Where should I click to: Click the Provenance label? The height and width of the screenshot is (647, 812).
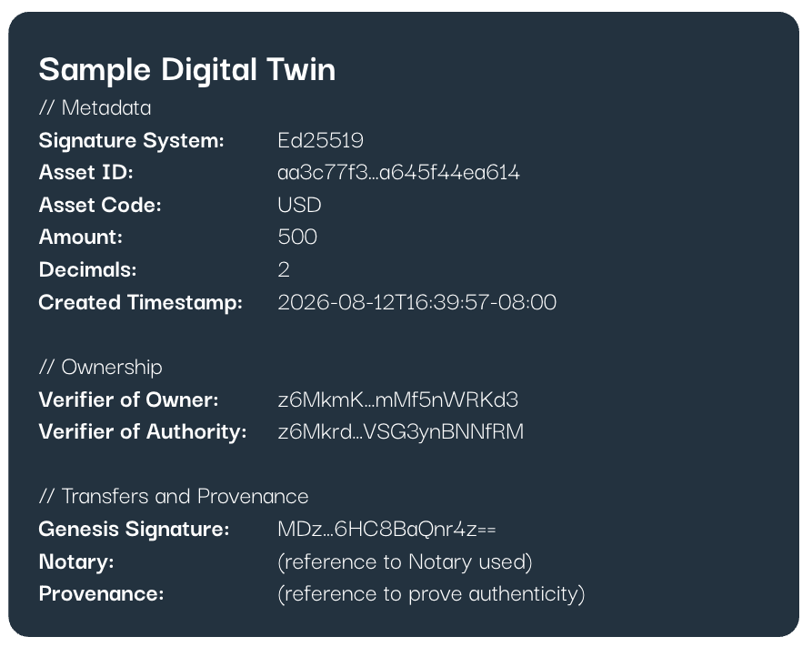[x=102, y=594]
